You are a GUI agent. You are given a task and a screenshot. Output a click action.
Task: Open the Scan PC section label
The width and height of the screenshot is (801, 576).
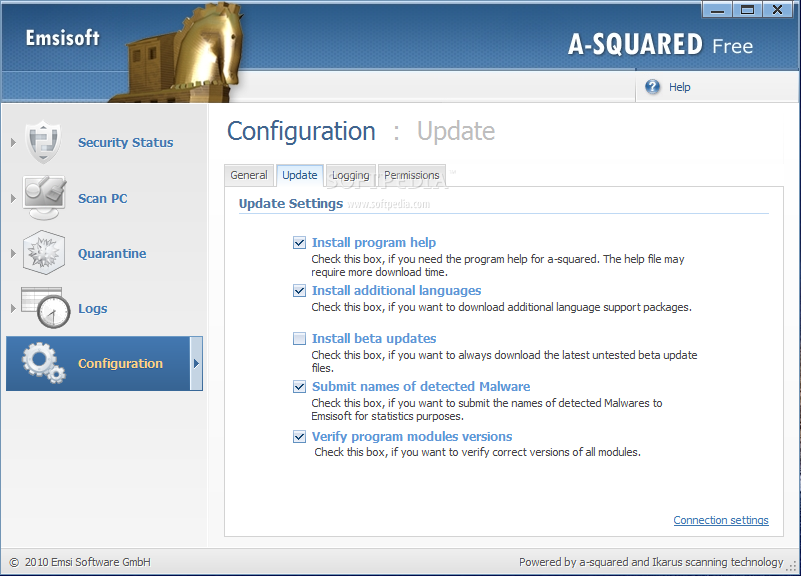pos(103,198)
